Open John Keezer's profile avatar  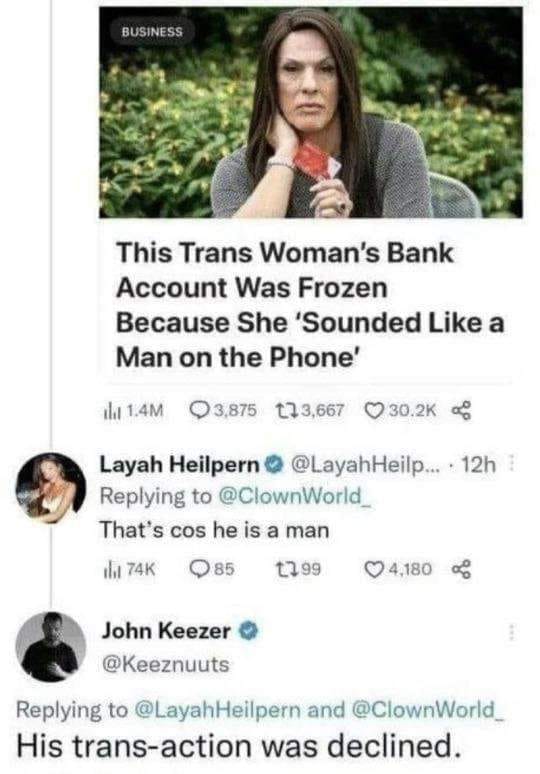(50, 646)
